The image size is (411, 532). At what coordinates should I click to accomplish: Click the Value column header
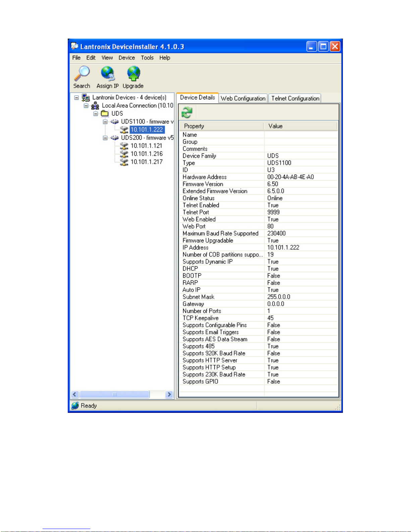click(301, 126)
